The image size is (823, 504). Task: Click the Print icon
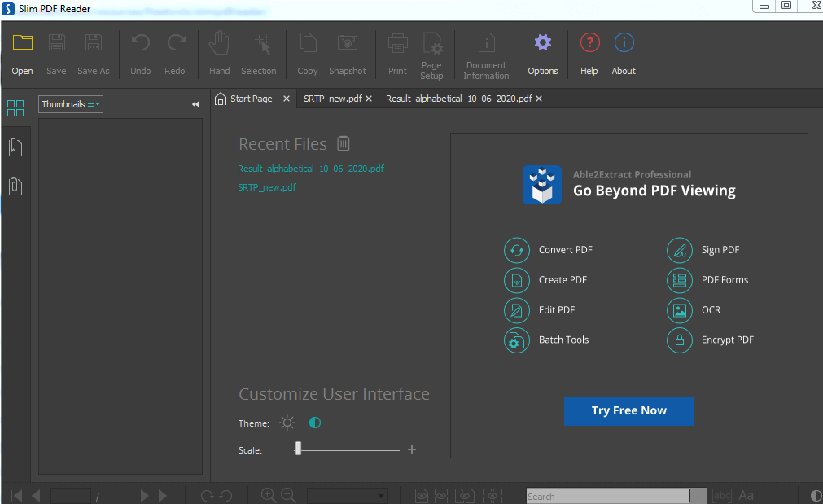[398, 43]
